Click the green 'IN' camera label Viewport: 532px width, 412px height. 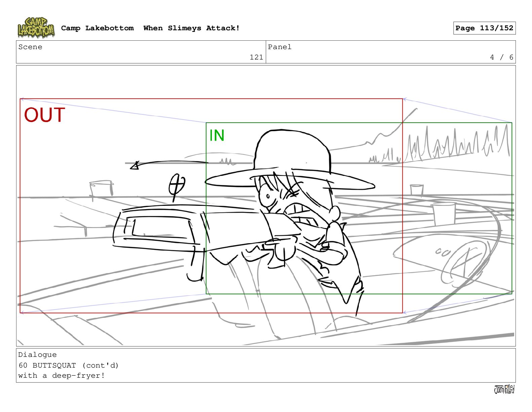(x=217, y=136)
